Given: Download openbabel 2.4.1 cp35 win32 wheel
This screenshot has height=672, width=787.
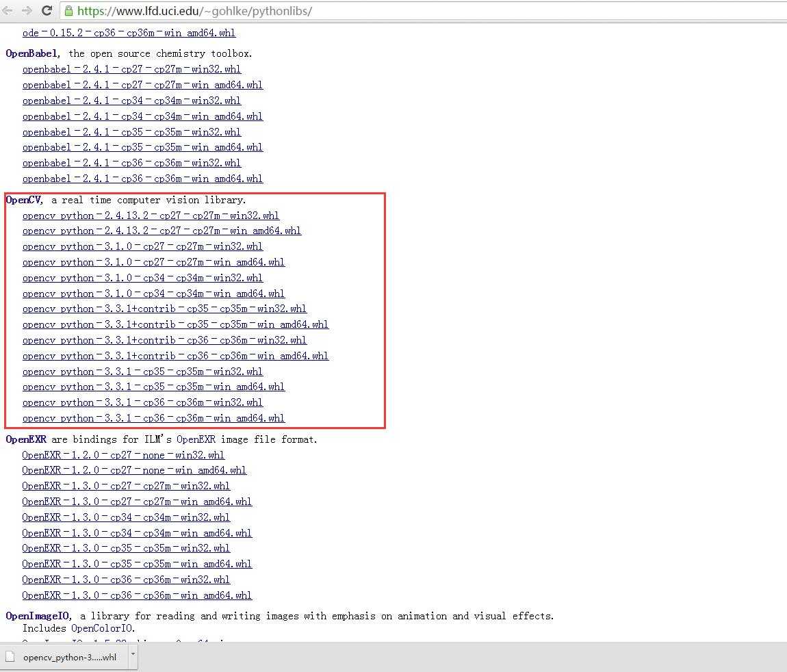Looking at the screenshot, I should 131,132.
